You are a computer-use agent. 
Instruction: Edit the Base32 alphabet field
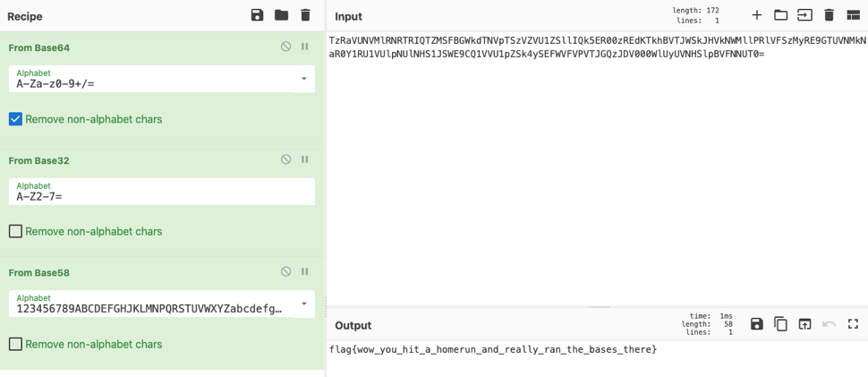(162, 192)
